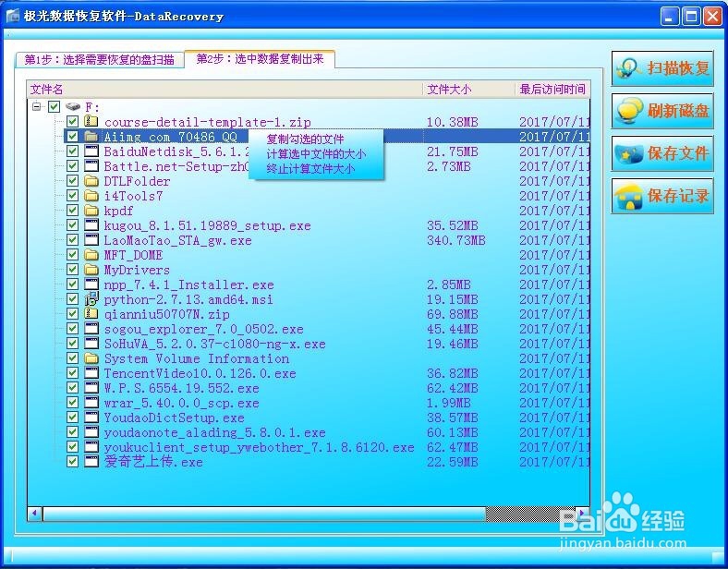Click the scrollbar right arrow

[582, 514]
